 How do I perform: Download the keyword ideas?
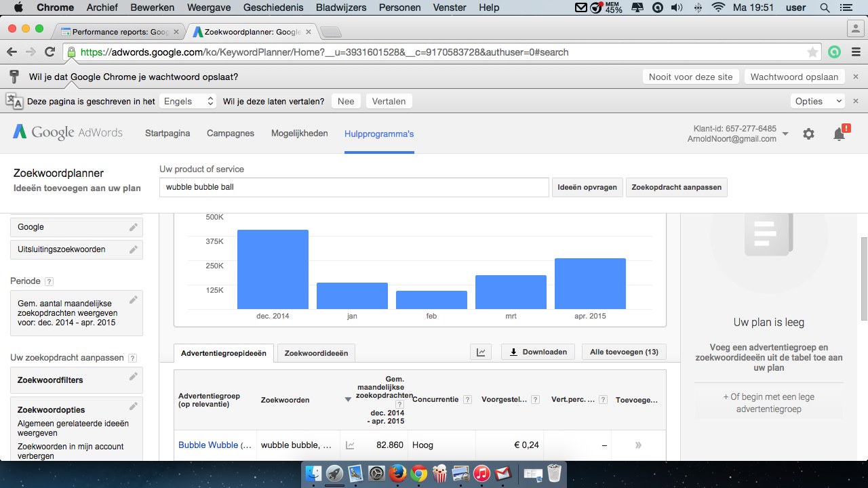tap(538, 352)
